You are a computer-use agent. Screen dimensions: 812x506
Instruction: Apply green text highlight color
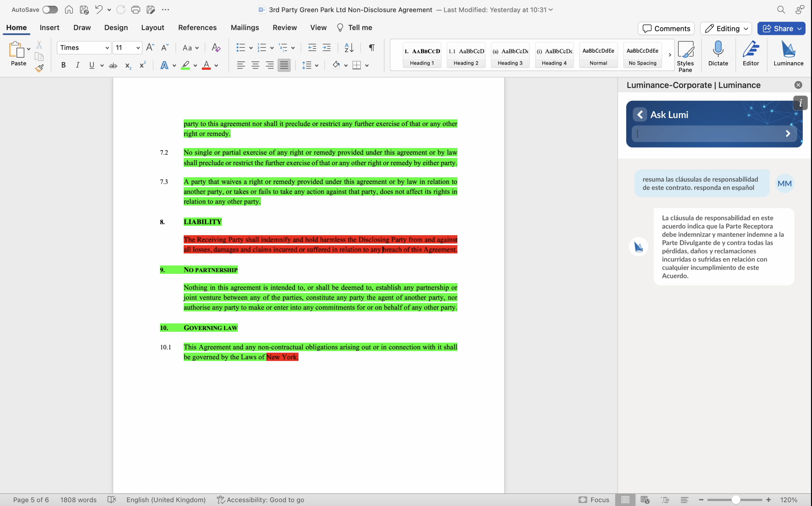(x=185, y=65)
